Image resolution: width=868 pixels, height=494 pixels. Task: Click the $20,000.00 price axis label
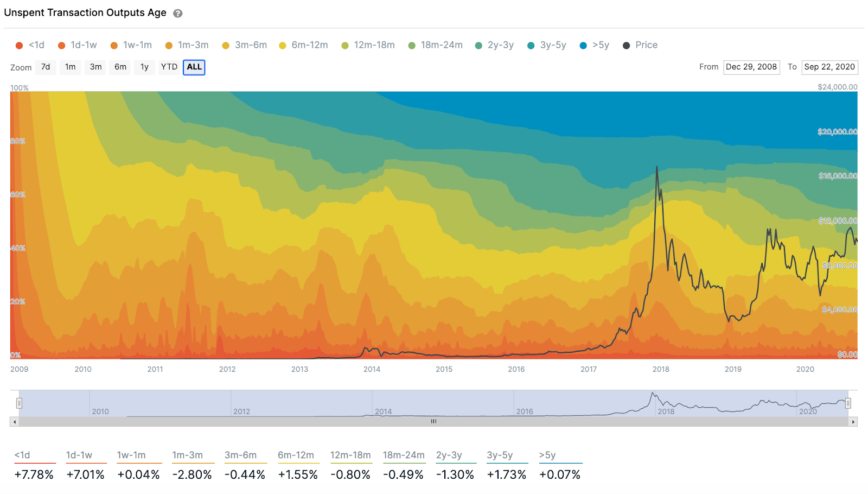[838, 132]
